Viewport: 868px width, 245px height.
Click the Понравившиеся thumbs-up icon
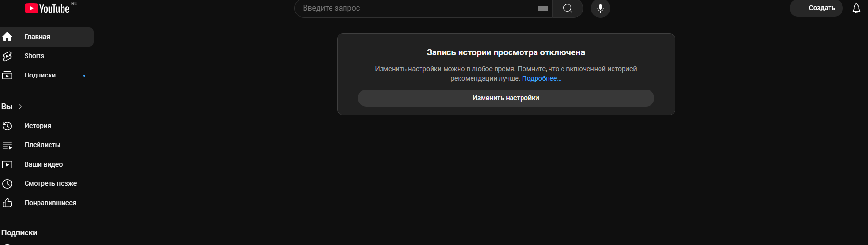tap(7, 203)
